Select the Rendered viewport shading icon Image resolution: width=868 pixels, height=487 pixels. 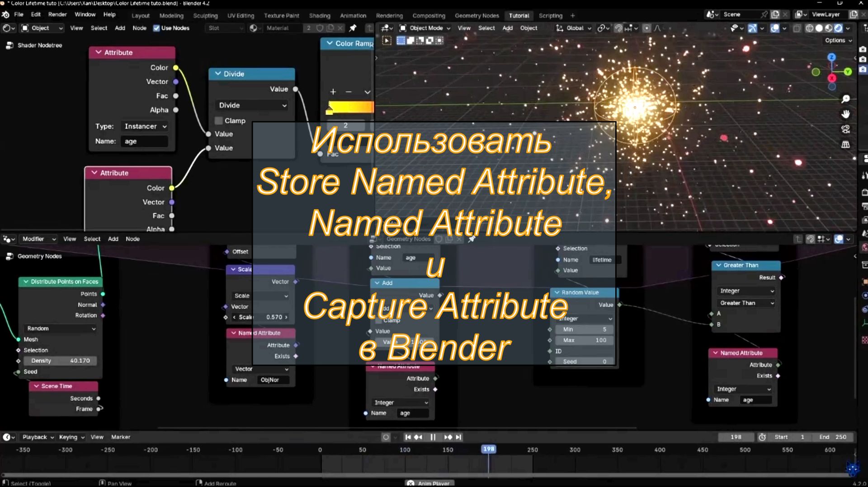tap(839, 28)
